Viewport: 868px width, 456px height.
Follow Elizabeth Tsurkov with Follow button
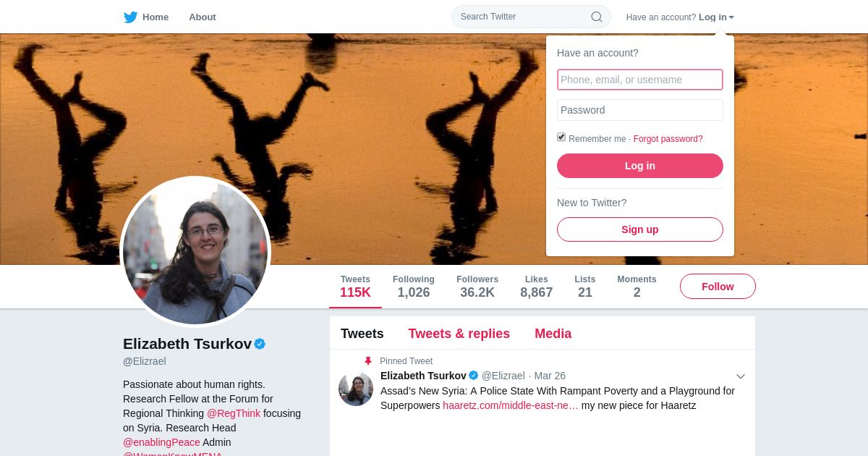pos(718,287)
